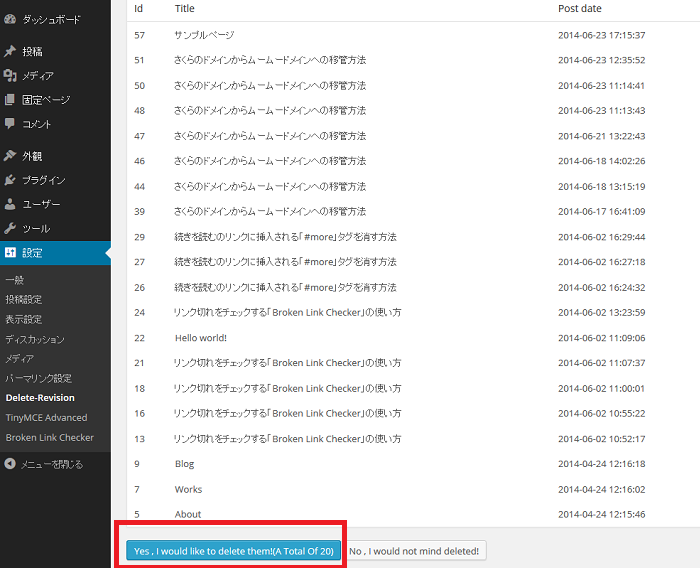Open TinyMCE Advanced settings
700x568 pixels.
[46, 418]
